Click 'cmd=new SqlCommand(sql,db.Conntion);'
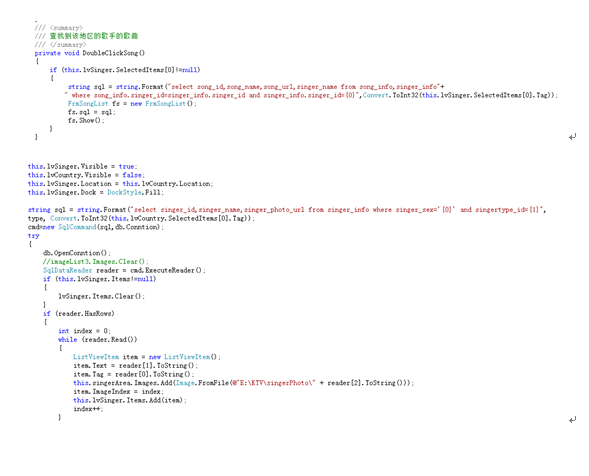589x476 pixels. point(96,227)
